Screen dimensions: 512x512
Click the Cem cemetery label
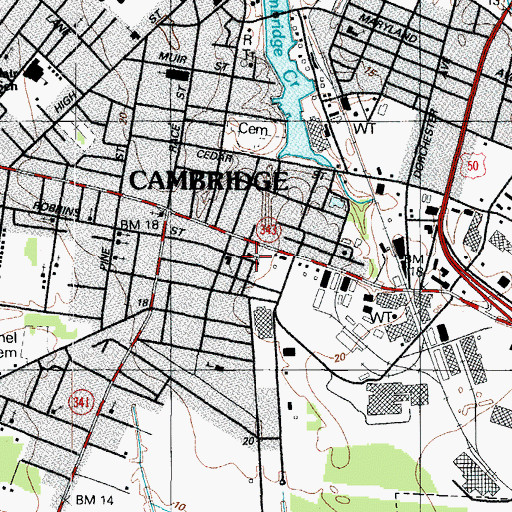pos(254,129)
